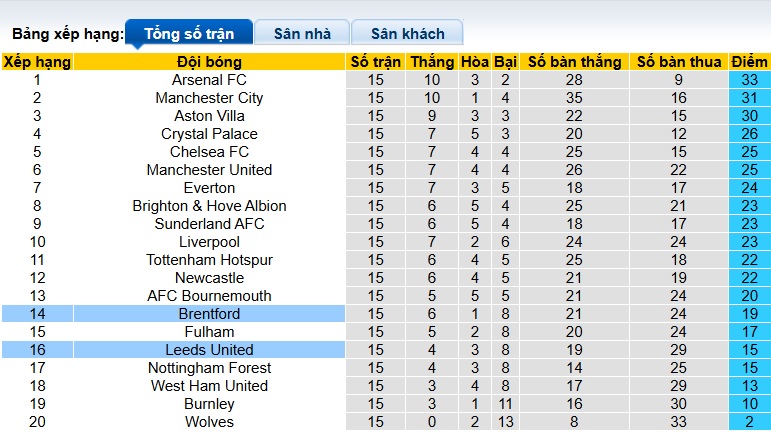Click the Số bàn thua column header
Screen dimensions: 771x432
pos(679,62)
